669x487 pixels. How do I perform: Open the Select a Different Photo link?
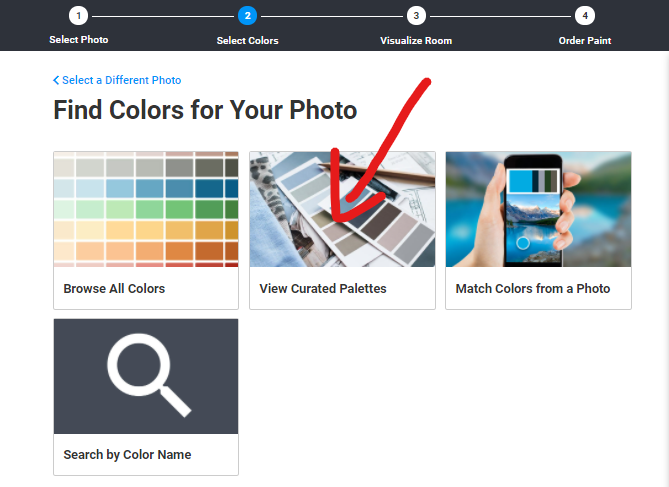(122, 80)
